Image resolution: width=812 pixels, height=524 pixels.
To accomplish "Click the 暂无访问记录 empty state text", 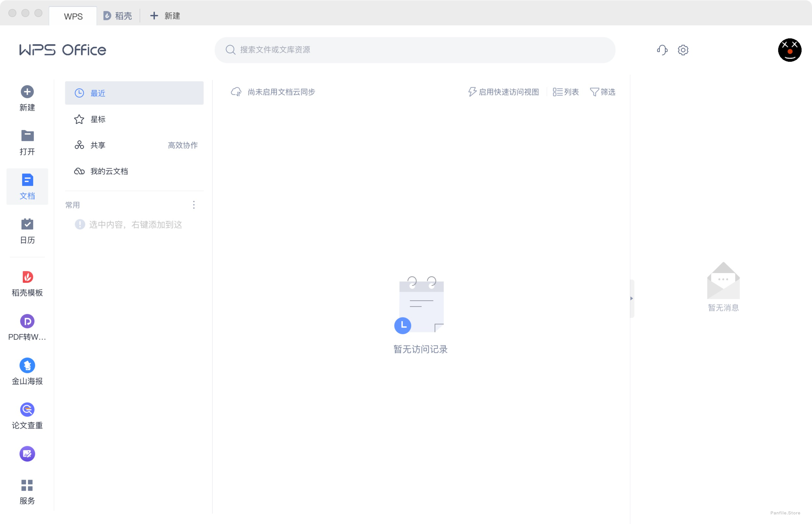I will 420,349.
